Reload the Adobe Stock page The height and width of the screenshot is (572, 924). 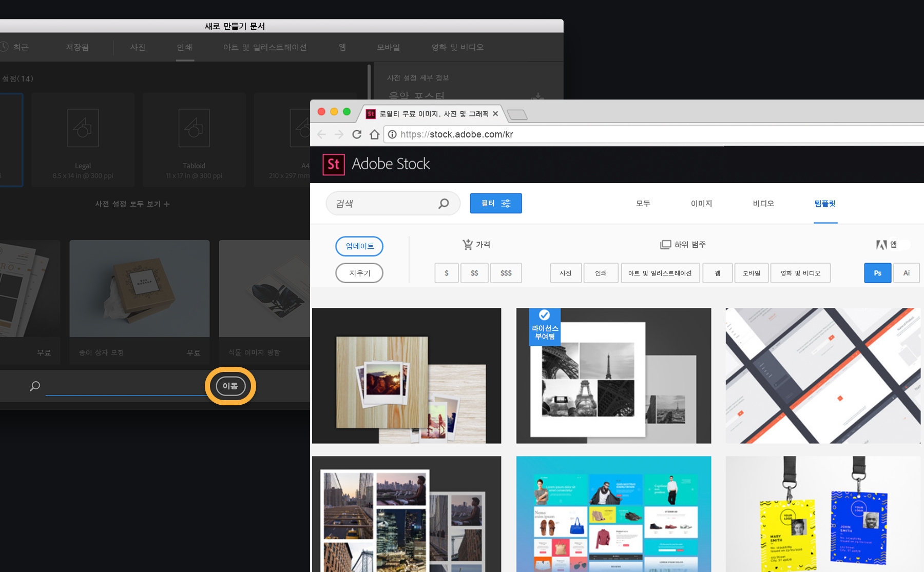(x=357, y=134)
